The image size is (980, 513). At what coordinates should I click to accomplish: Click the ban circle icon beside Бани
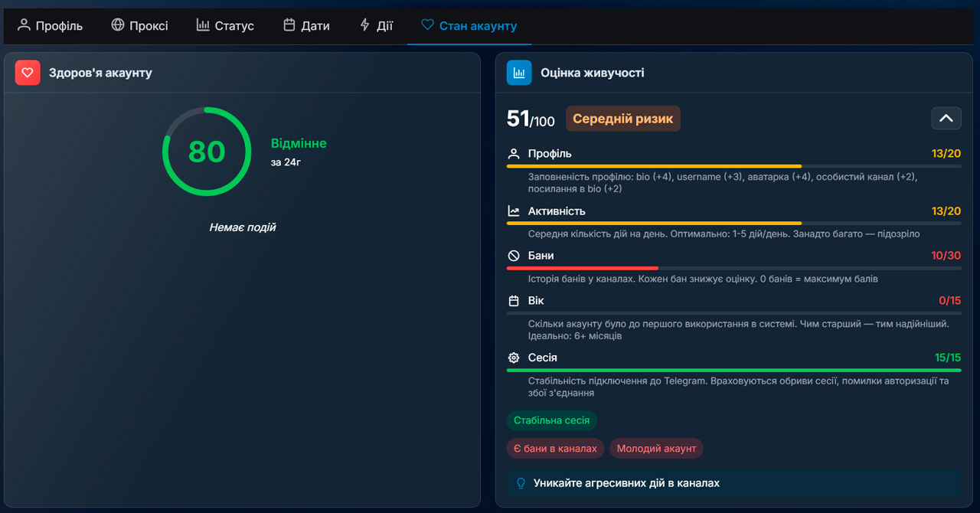(514, 256)
